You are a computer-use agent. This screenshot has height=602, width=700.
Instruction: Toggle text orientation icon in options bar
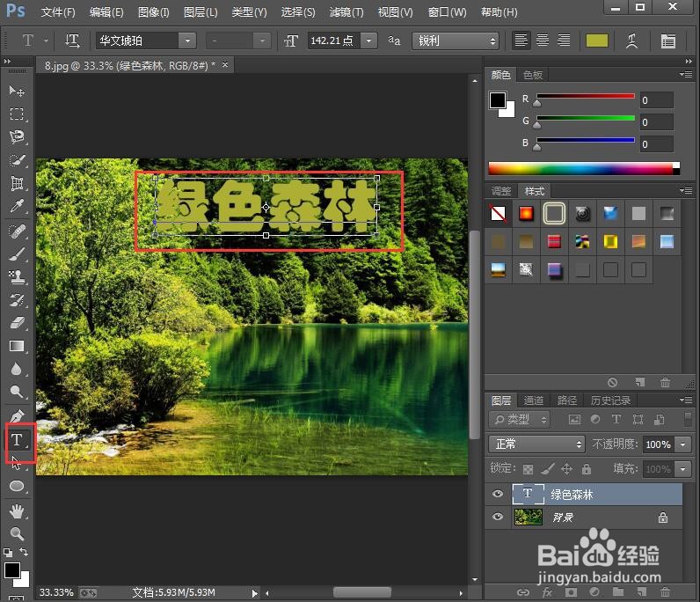[x=72, y=41]
